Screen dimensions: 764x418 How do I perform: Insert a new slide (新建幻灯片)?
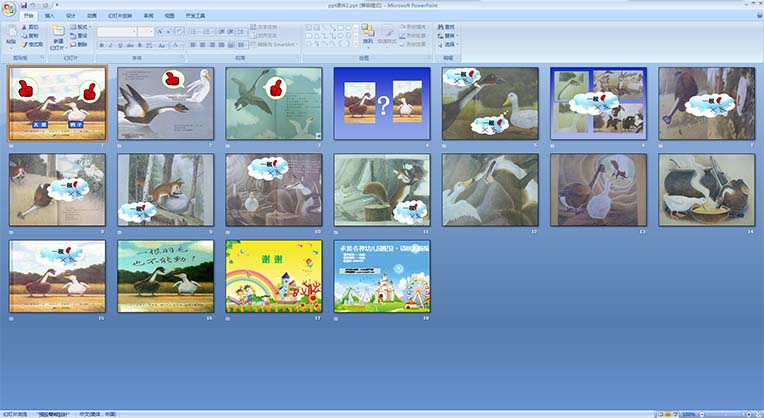click(57, 37)
